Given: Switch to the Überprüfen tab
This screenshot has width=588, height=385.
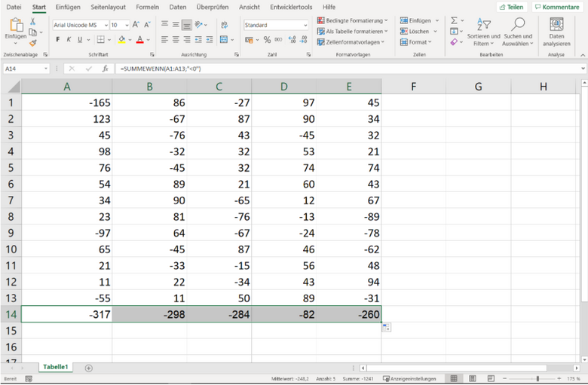Looking at the screenshot, I should [213, 7].
